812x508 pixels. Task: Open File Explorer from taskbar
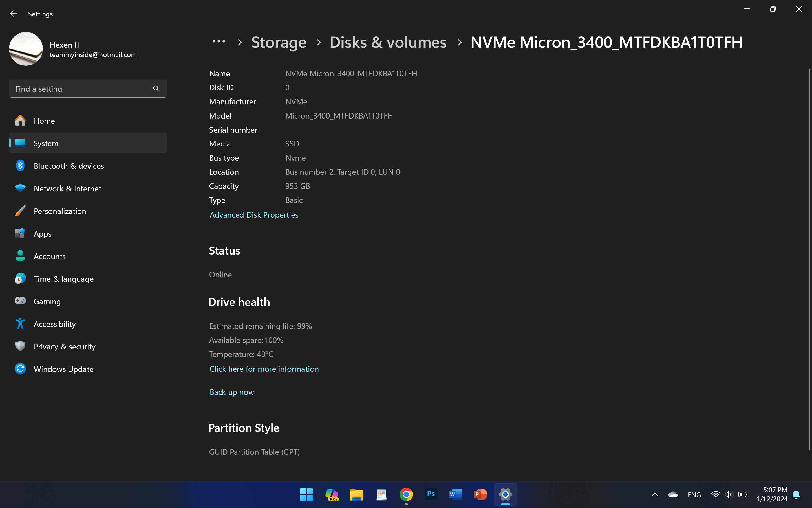pos(356,494)
